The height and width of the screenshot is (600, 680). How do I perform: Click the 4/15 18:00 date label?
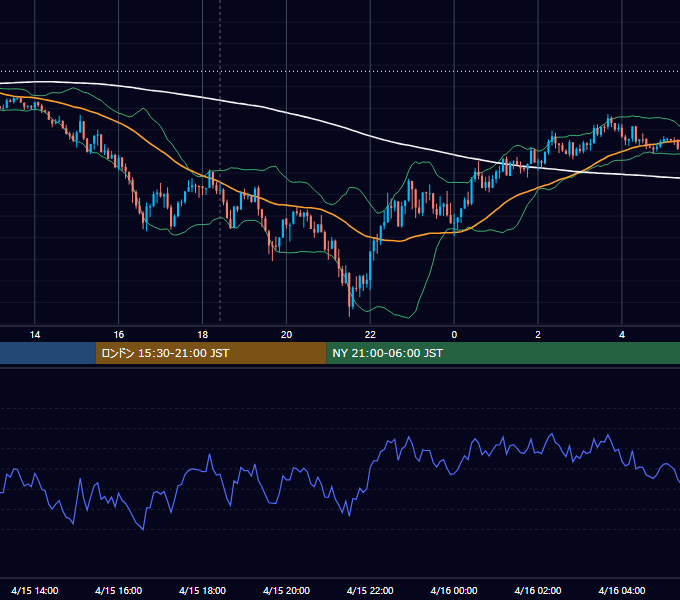tap(203, 590)
